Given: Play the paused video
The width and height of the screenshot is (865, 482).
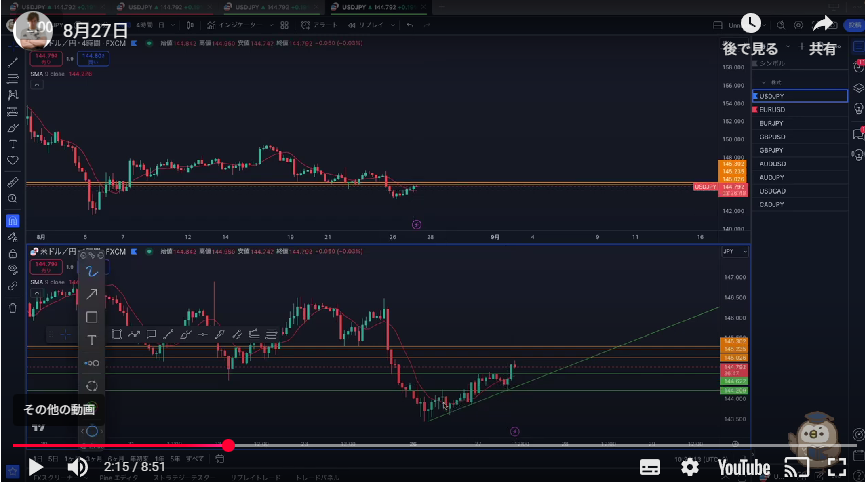Looking at the screenshot, I should coord(35,467).
